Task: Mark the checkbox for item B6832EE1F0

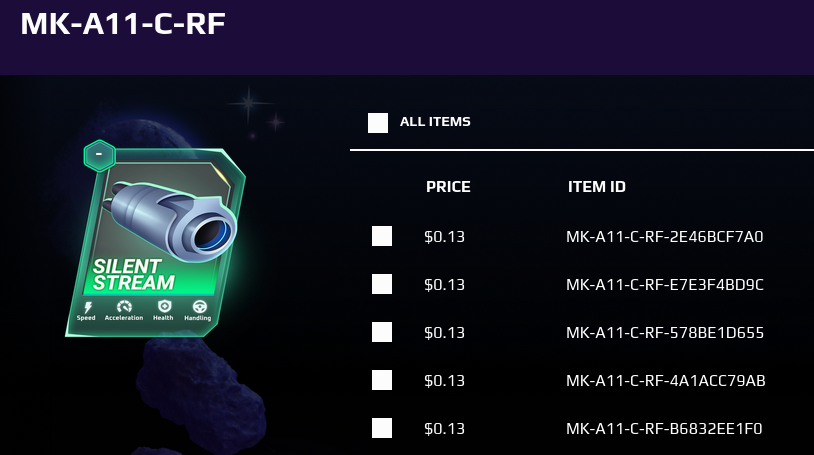Action: [x=382, y=428]
